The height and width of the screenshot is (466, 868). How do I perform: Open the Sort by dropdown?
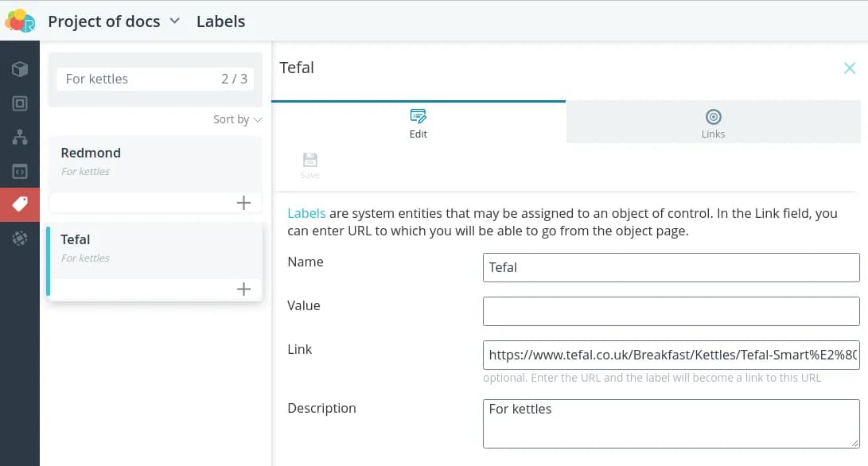point(237,119)
